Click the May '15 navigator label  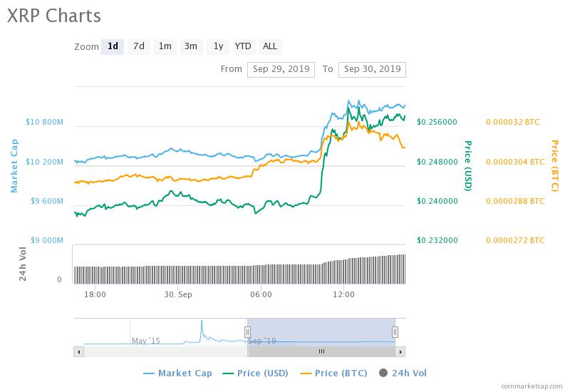(x=146, y=341)
